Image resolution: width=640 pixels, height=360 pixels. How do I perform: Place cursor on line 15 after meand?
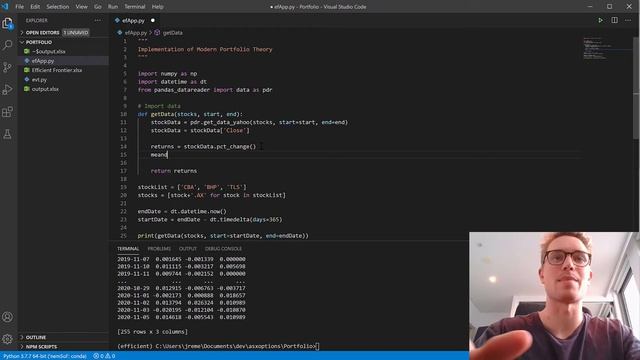(168, 155)
